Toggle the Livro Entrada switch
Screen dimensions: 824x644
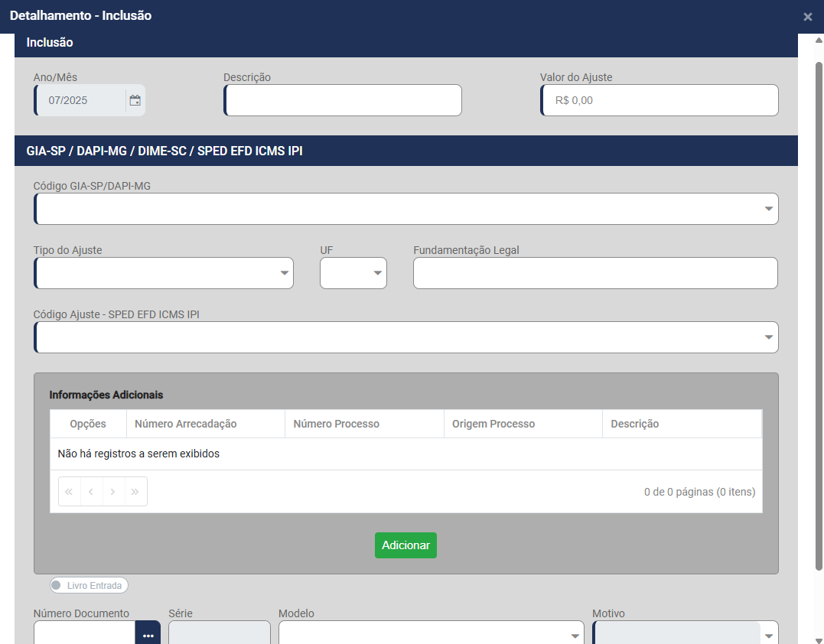click(x=89, y=585)
